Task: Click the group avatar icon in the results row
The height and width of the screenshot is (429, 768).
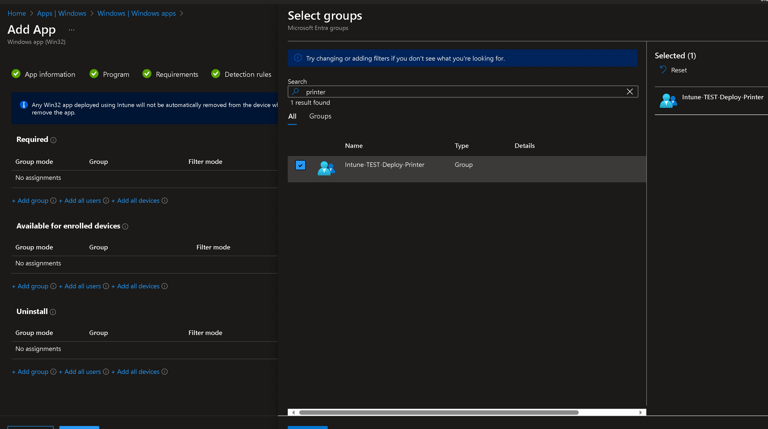Action: [326, 168]
